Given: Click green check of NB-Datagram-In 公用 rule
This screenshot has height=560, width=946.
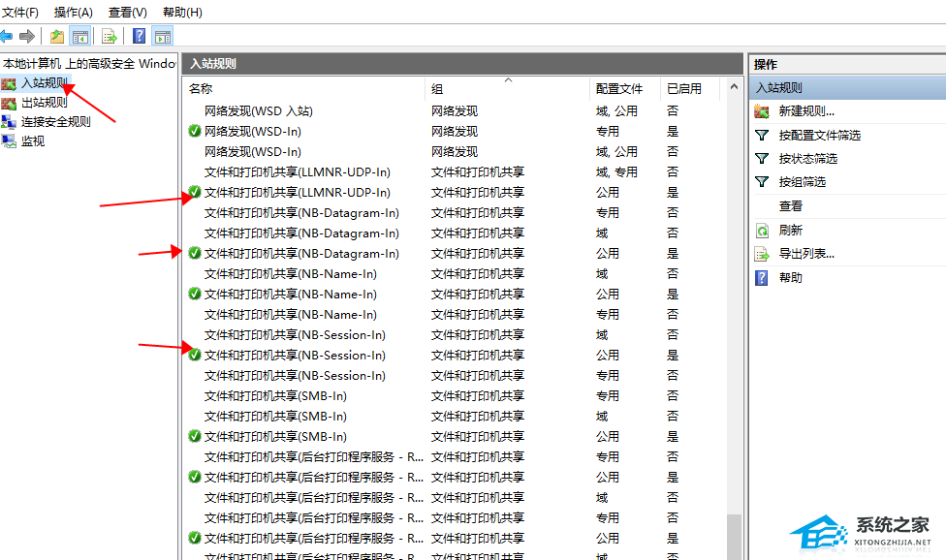Looking at the screenshot, I should click(194, 253).
